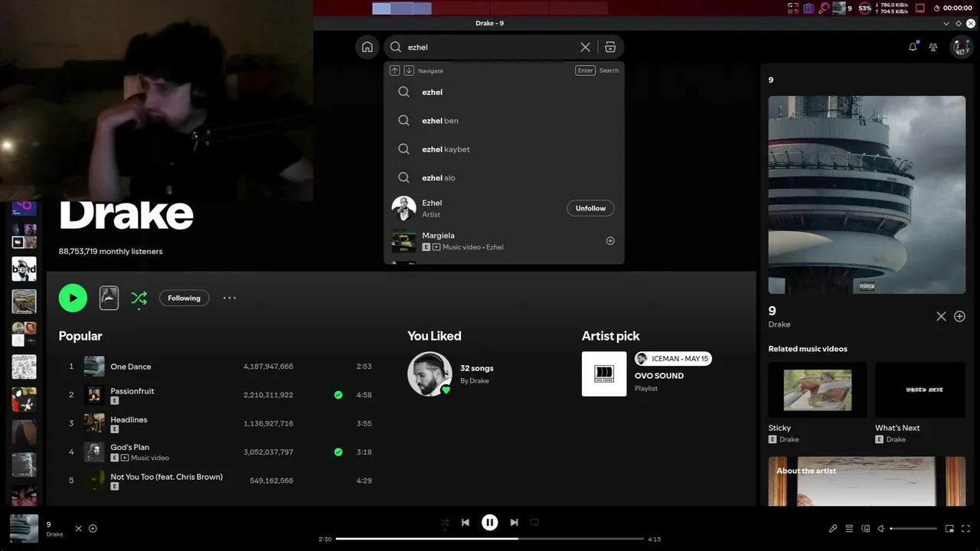This screenshot has height=551, width=980.
Task: Open the 32 songs You Liked card
Action: coord(452,374)
